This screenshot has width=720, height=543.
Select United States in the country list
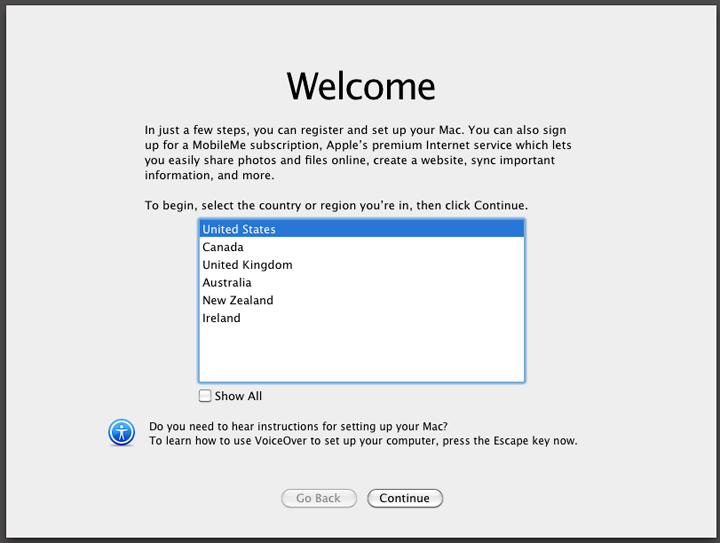(361, 229)
